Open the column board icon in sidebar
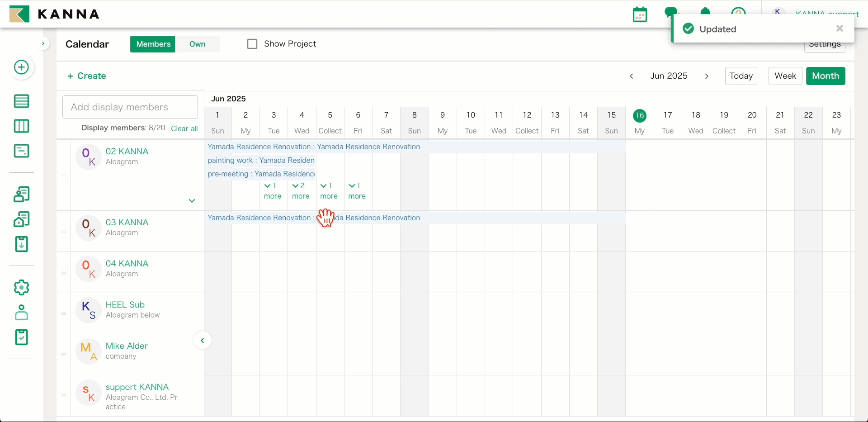Viewport: 868px width, 422px height. 21,126
